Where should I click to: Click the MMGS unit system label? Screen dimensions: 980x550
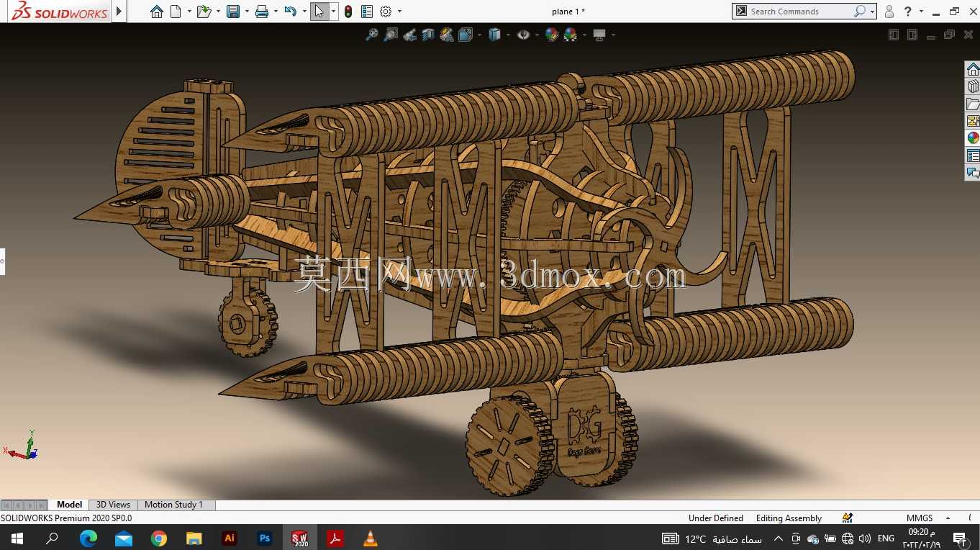(920, 518)
